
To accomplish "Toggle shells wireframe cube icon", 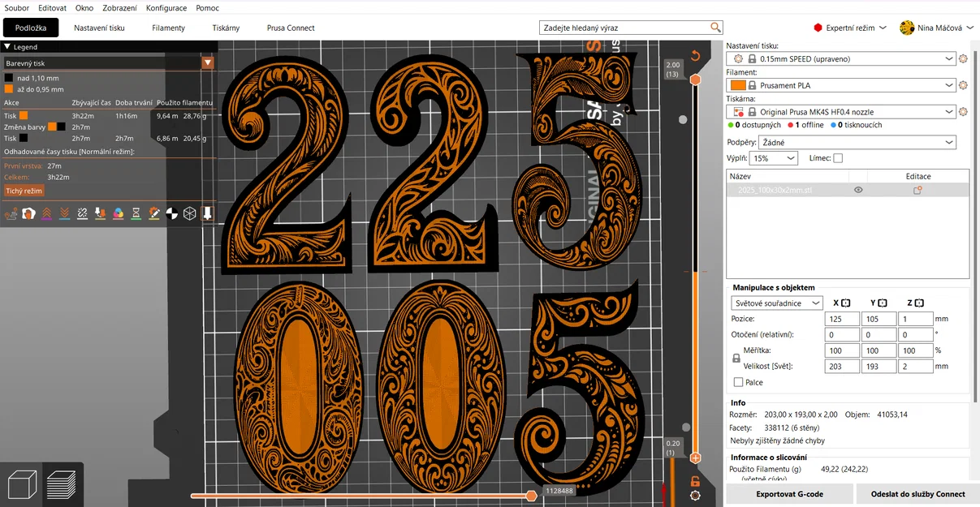I will point(189,213).
